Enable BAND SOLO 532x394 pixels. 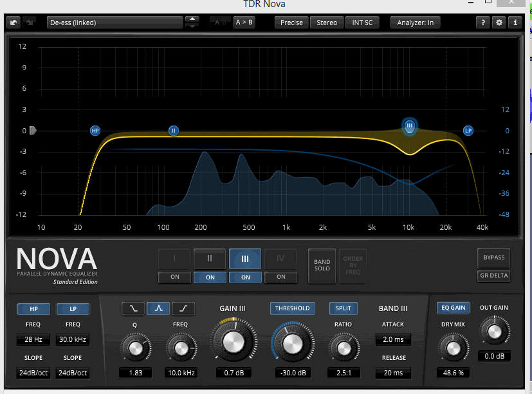pos(322,265)
